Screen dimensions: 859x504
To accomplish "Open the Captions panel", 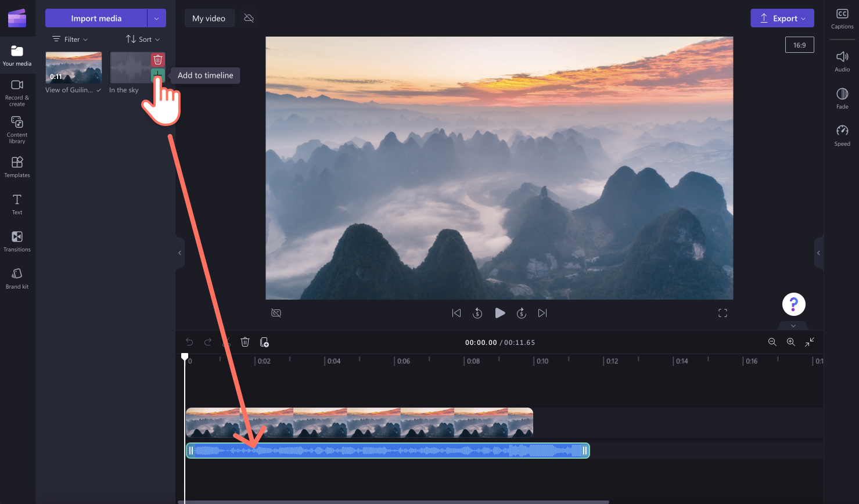I will click(x=842, y=19).
